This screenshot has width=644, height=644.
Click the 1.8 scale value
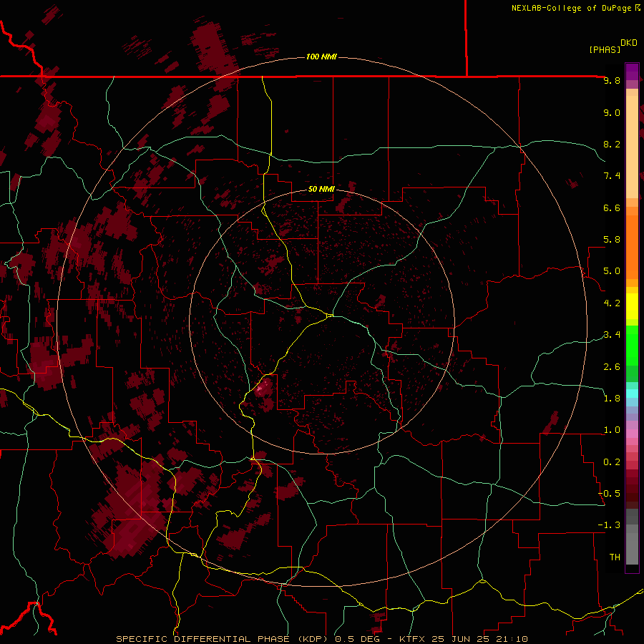[x=612, y=399]
